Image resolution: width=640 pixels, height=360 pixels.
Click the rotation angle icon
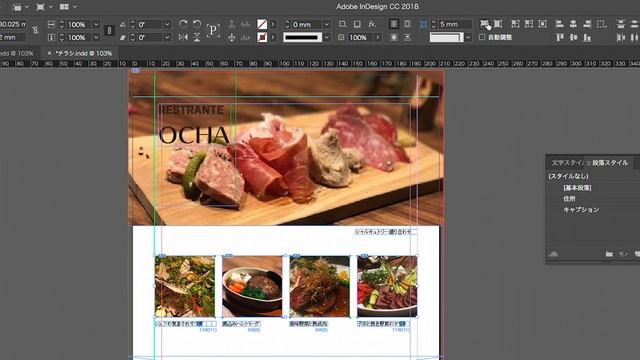pos(122,24)
